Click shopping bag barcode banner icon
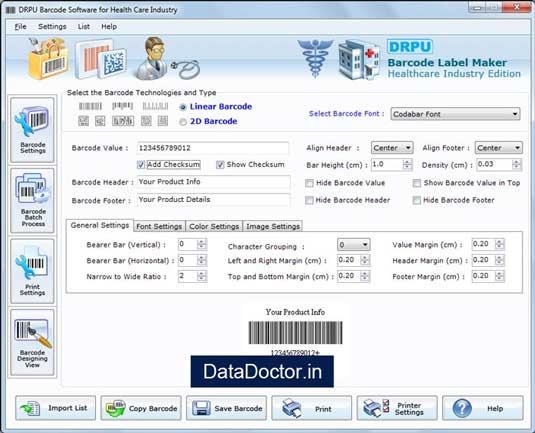The width and height of the screenshot is (535, 433). [48, 59]
